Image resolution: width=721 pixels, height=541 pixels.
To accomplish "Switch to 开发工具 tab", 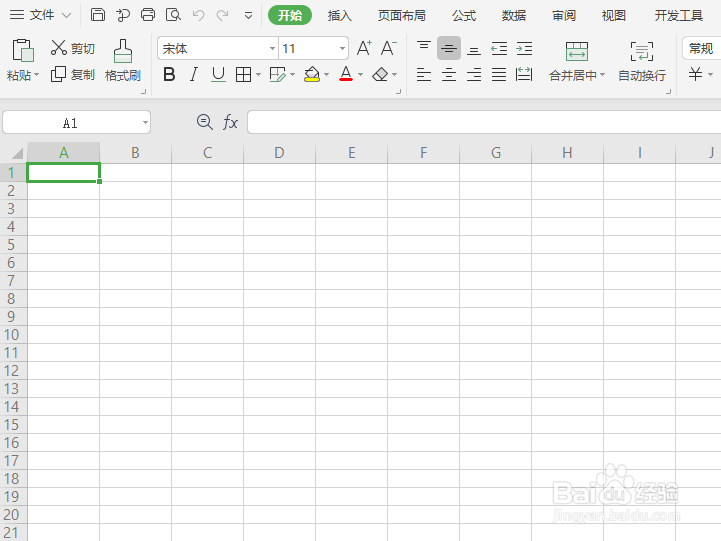I will [x=679, y=16].
